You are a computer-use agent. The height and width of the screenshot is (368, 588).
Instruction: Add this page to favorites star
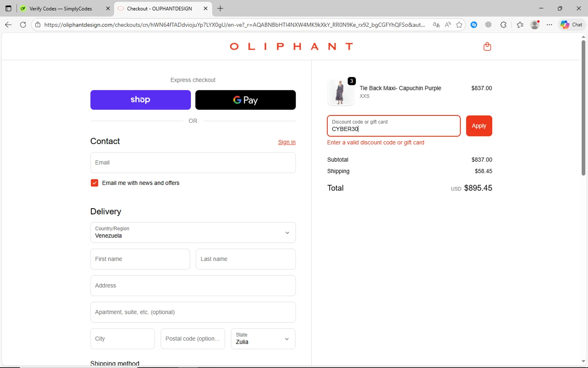[459, 25]
